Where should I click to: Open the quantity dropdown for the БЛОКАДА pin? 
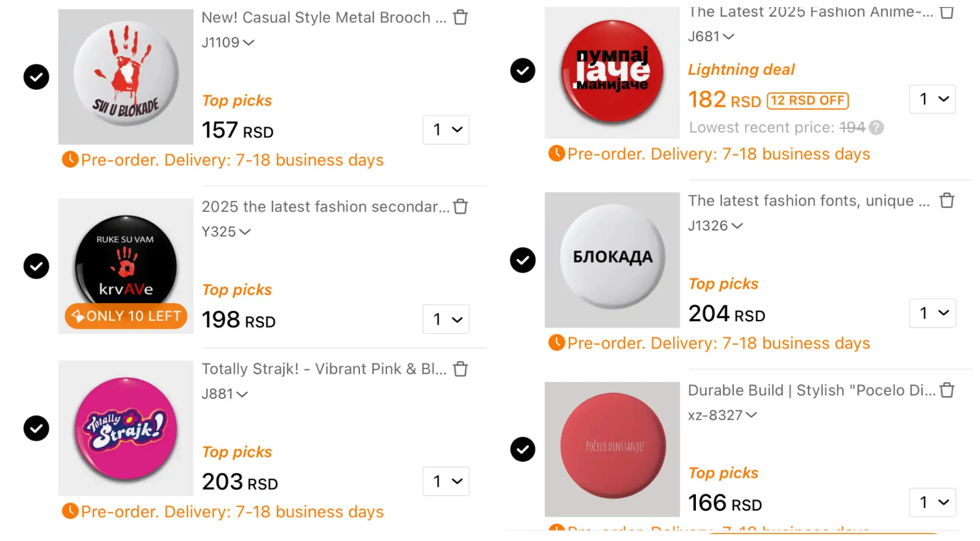click(932, 313)
